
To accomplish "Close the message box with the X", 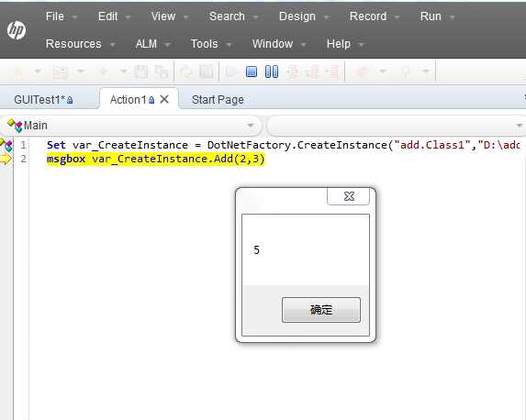I will (x=349, y=196).
